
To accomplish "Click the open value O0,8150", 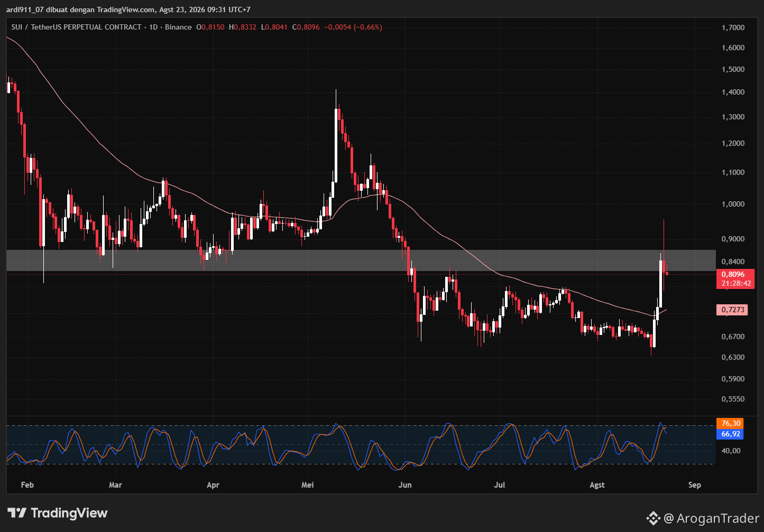I will [x=210, y=27].
